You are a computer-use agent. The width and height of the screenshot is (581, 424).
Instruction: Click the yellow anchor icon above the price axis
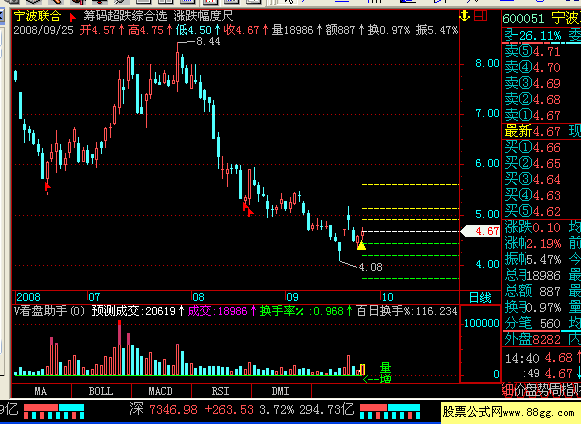[464, 16]
